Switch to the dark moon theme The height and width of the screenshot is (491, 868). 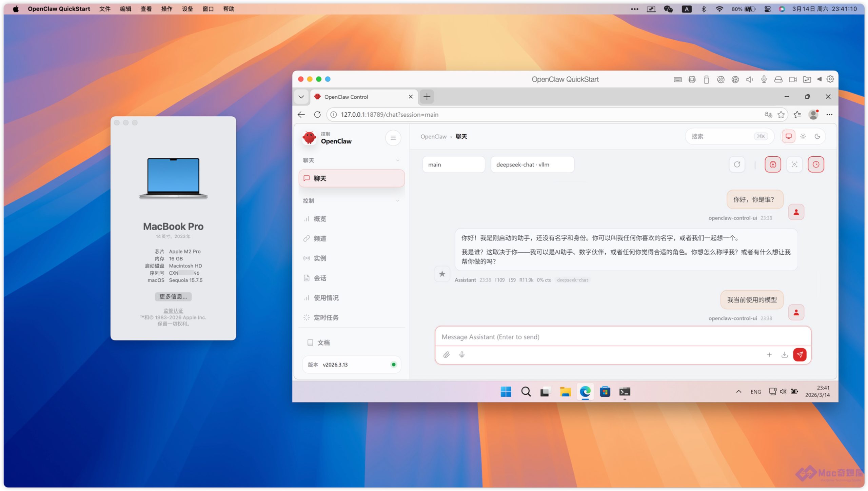pos(817,136)
